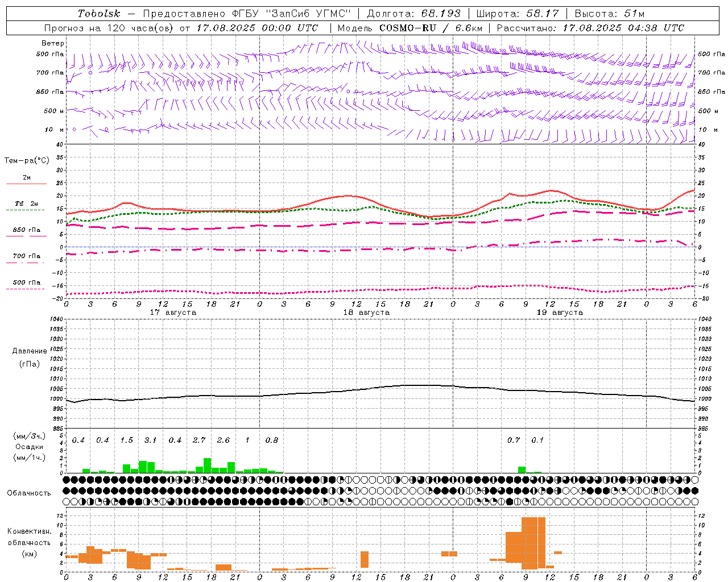This screenshot has width=728, height=582.
Task: Click the 700 гПа temperature legend label
Action: click(26, 256)
